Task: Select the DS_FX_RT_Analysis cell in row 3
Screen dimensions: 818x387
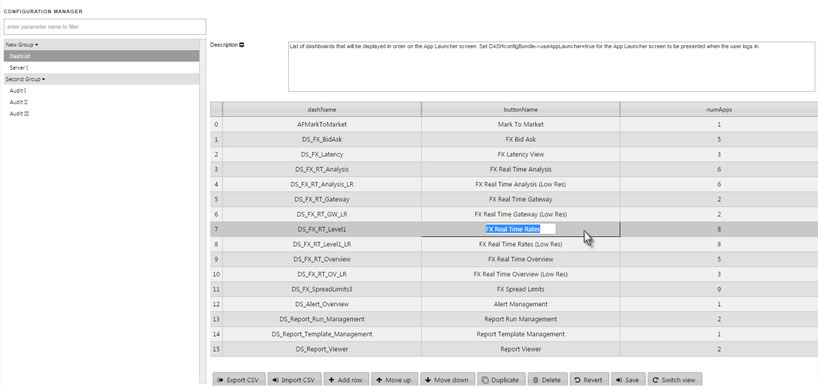Action: pos(322,170)
